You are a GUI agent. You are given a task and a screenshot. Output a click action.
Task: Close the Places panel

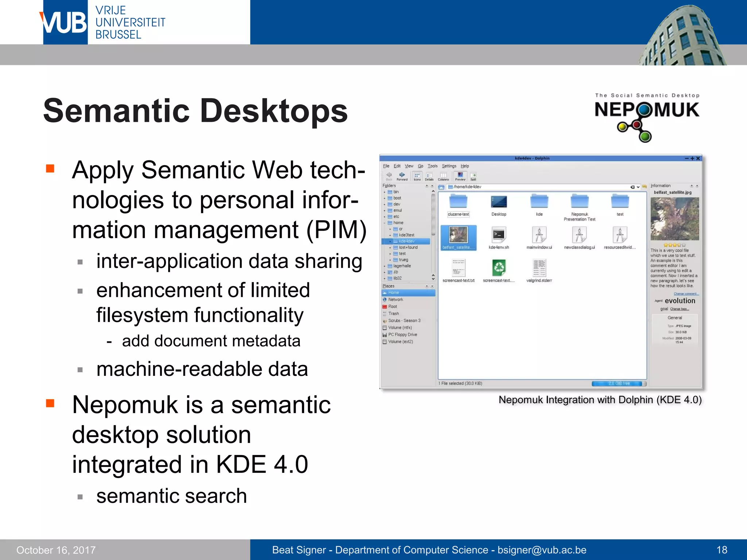coord(432,287)
